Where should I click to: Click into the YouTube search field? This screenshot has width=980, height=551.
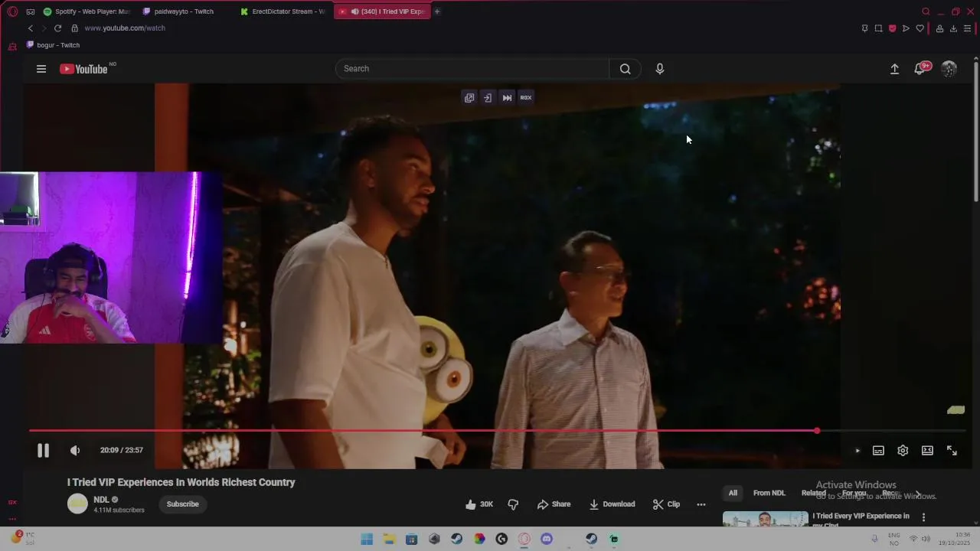(x=472, y=69)
